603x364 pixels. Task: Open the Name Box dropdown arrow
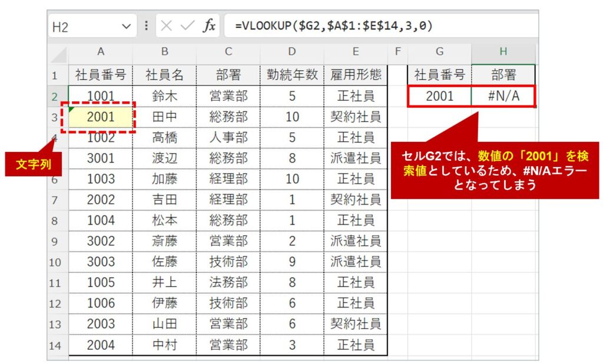[x=126, y=27]
